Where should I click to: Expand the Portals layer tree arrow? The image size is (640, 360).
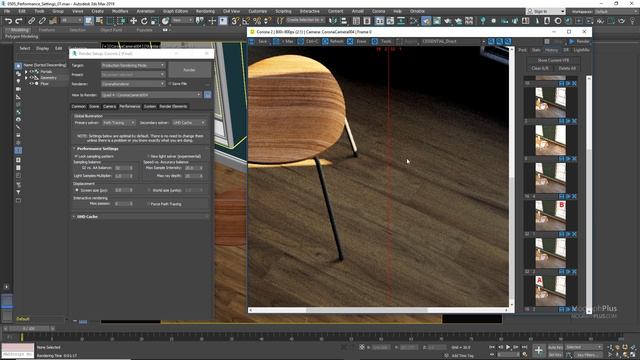tap(26, 71)
